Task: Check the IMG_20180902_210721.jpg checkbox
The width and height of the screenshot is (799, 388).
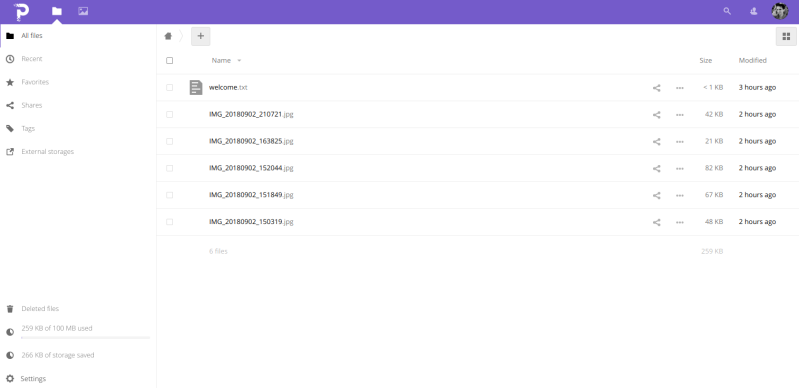Action: coord(170,114)
